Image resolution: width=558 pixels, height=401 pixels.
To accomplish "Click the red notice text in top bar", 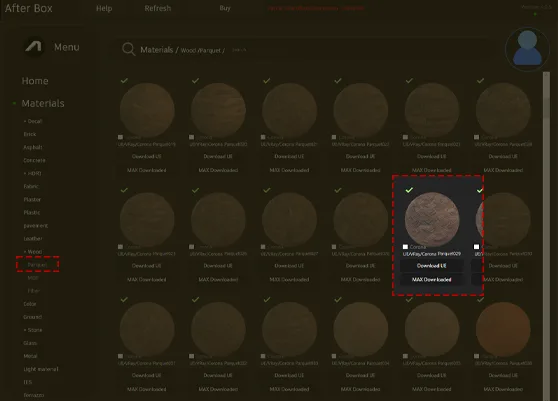I will click(x=316, y=8).
